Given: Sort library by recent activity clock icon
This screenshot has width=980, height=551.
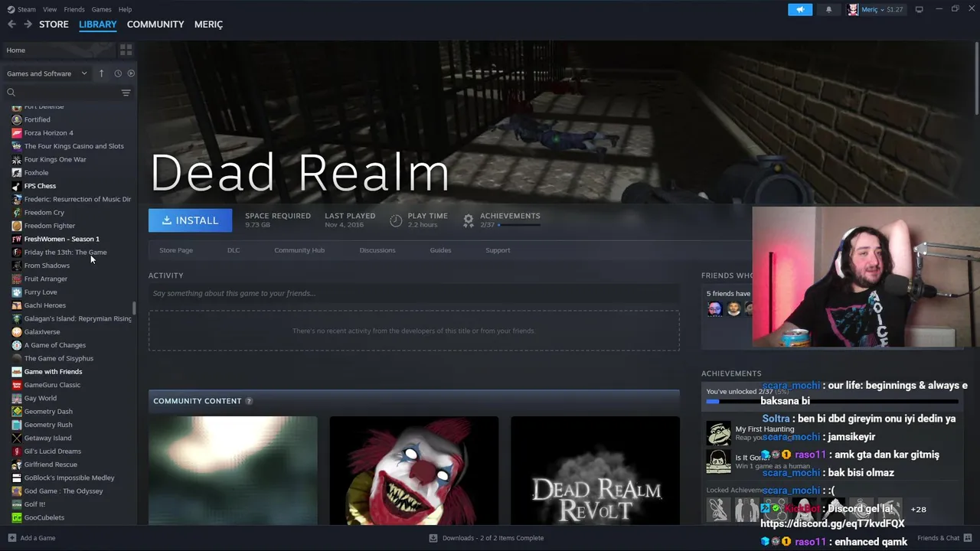Looking at the screenshot, I should click(118, 73).
